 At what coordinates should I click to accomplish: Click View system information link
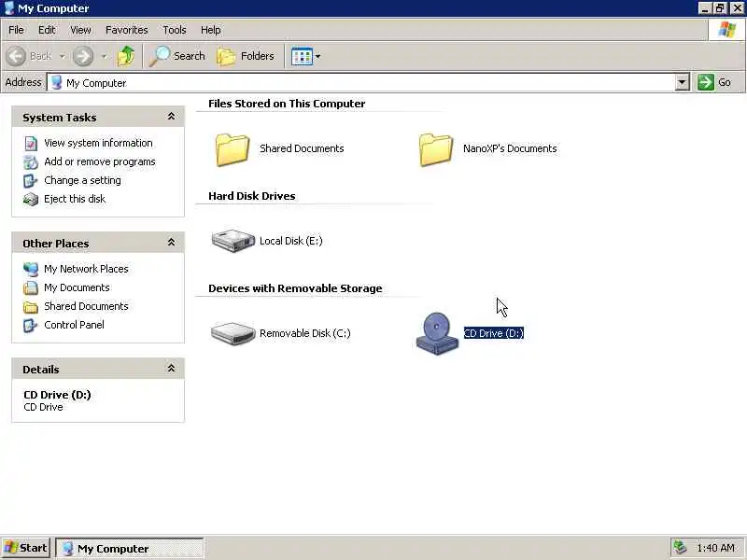98,143
